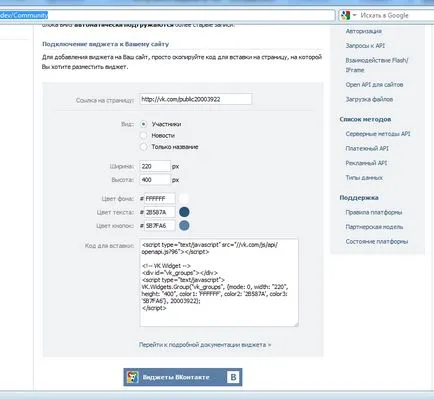Edit the Высота height field
434x399 pixels.
[155, 180]
